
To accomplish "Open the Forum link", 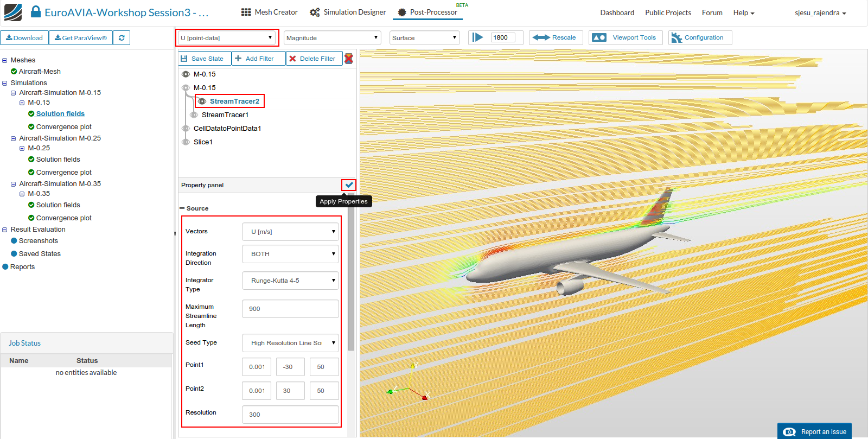I will [712, 12].
